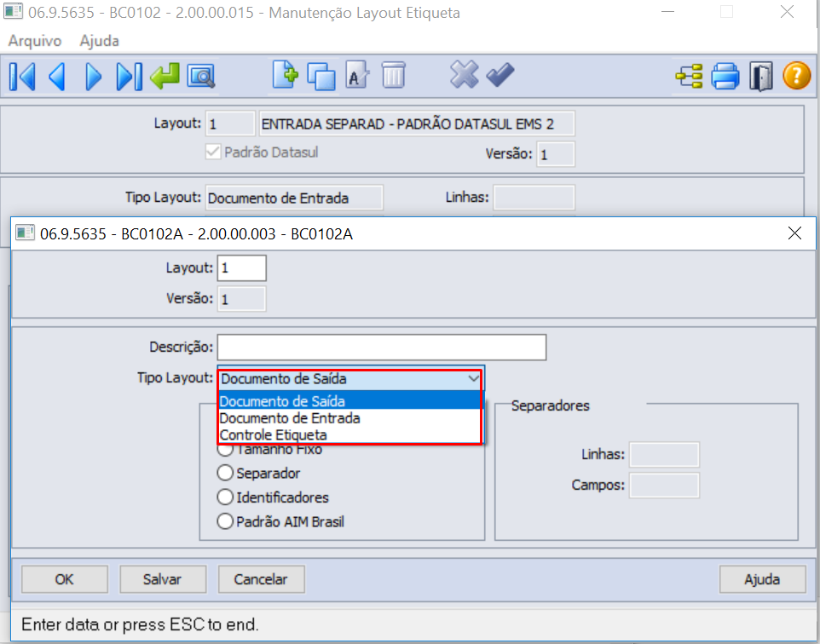Select Controle Etiqueta from the list
The width and height of the screenshot is (820, 644).
(349, 435)
